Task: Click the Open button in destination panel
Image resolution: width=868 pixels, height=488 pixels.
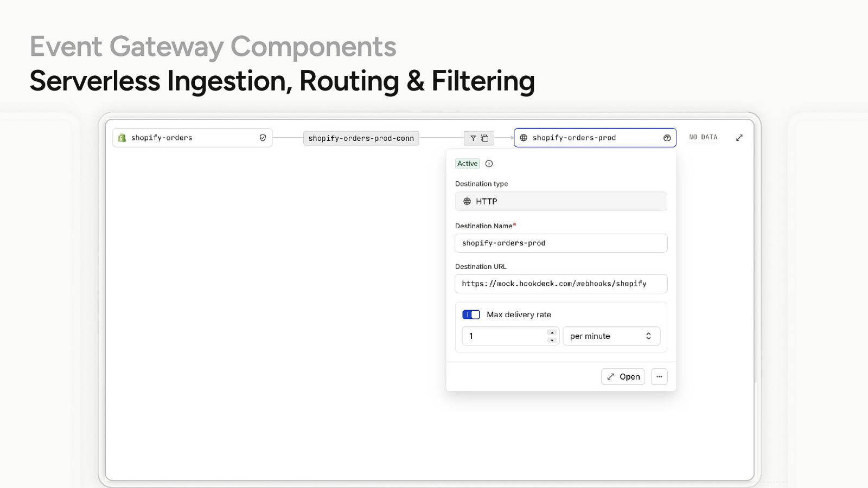Action: coord(623,377)
